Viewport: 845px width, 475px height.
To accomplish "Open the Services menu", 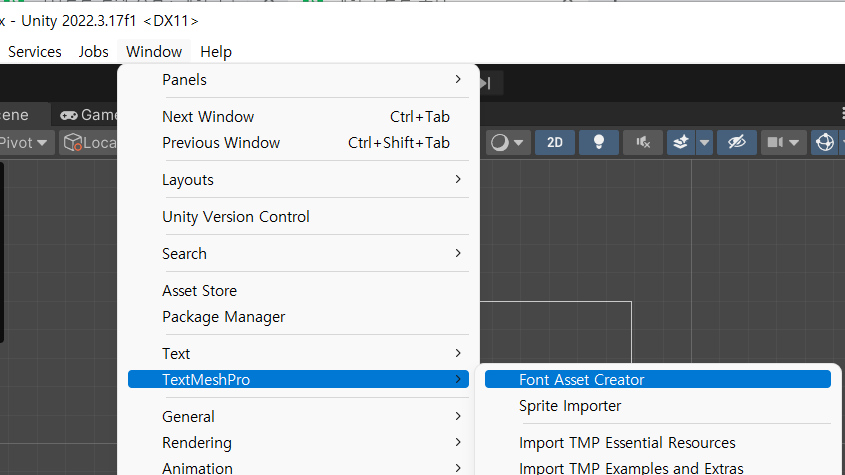I will pos(34,52).
